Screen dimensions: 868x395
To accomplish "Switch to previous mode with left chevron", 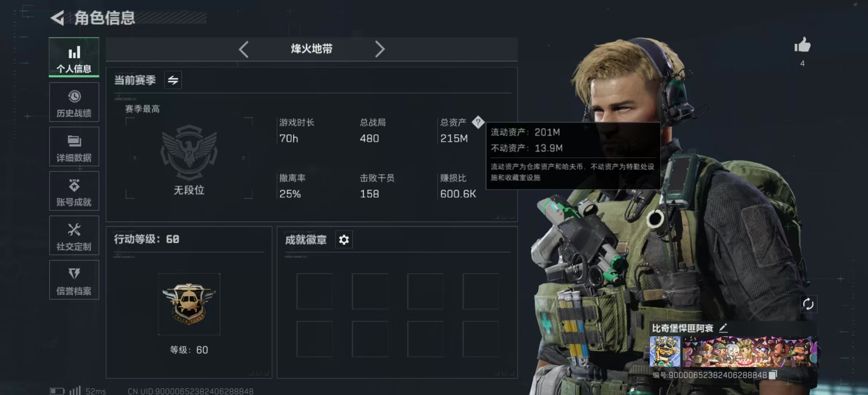I will point(244,49).
